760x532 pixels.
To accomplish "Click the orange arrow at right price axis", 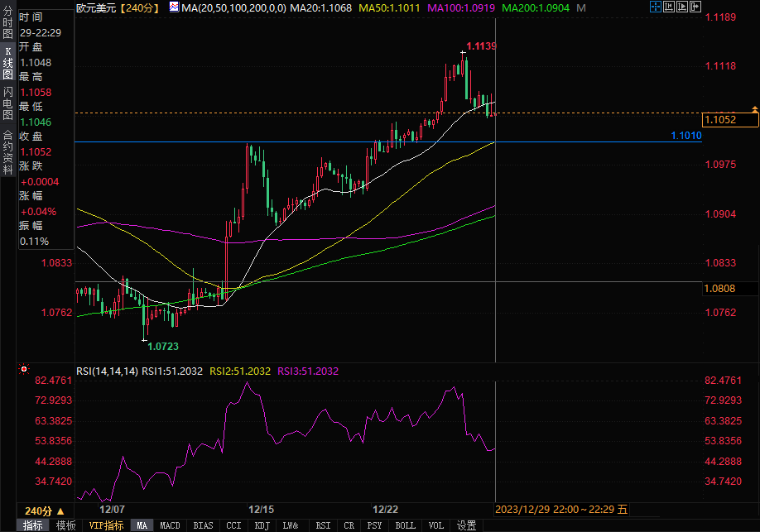I will (754, 109).
